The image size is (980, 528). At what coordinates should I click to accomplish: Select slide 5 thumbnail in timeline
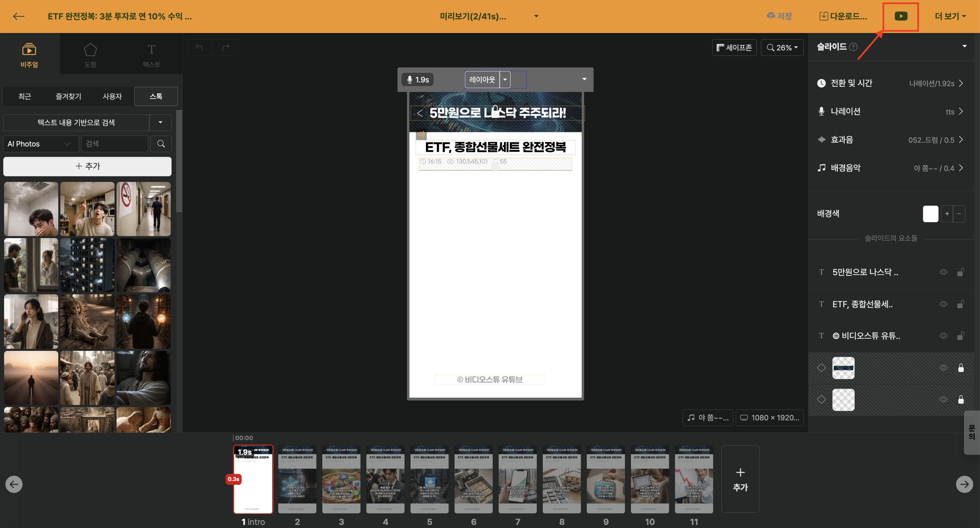coord(429,479)
